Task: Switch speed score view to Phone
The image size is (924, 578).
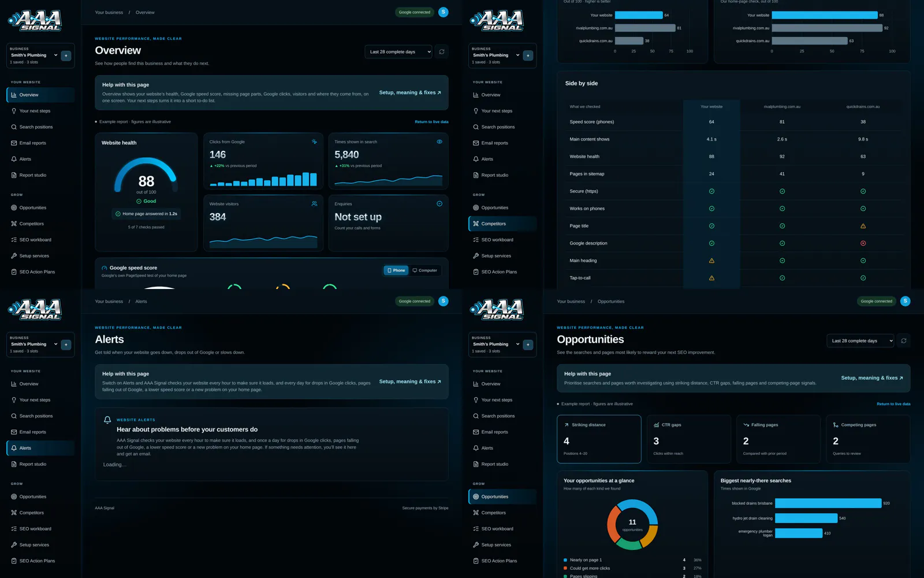Action: point(396,270)
